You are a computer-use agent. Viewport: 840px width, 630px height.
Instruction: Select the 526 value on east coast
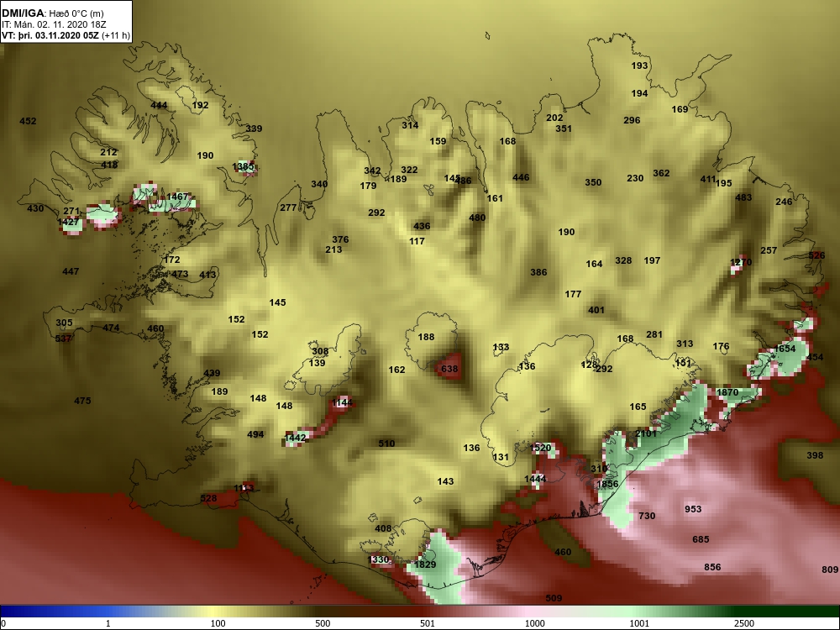[x=817, y=255]
